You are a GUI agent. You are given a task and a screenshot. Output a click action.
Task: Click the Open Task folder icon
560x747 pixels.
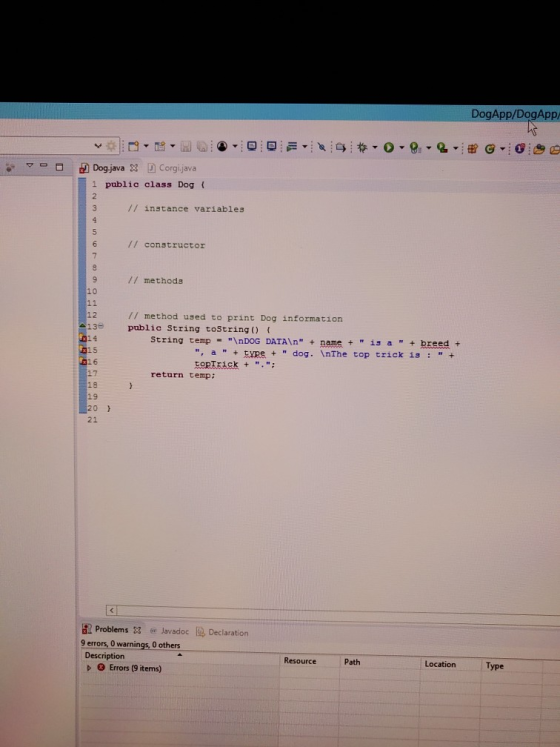pos(539,149)
